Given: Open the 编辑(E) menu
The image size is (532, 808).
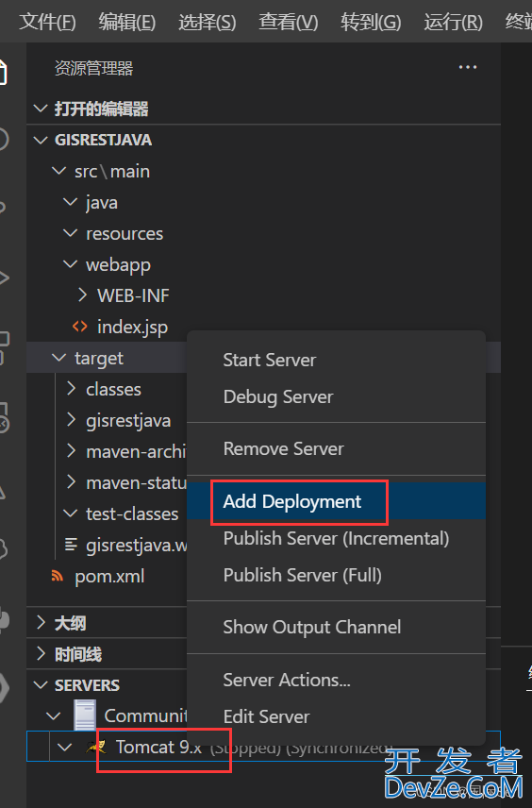Looking at the screenshot, I should click(126, 22).
